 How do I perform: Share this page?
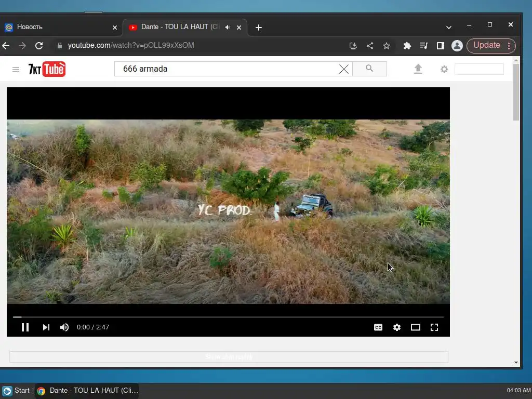[x=370, y=46]
